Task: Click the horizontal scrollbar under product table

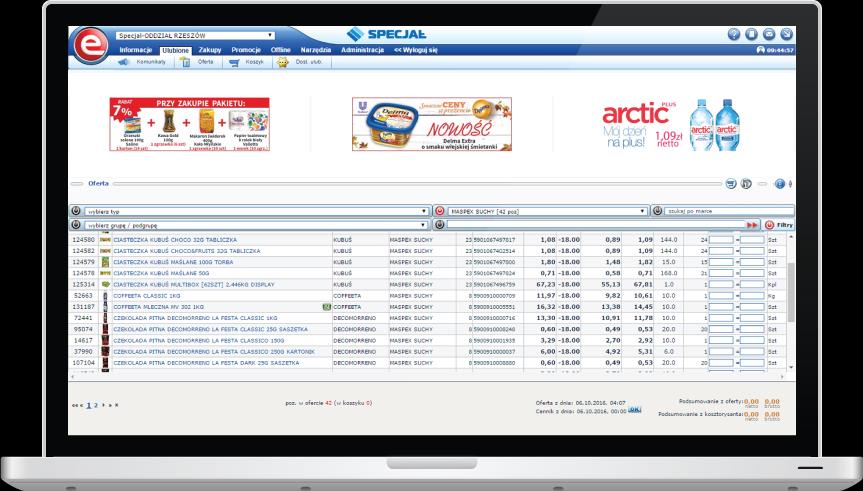Action: tap(428, 377)
